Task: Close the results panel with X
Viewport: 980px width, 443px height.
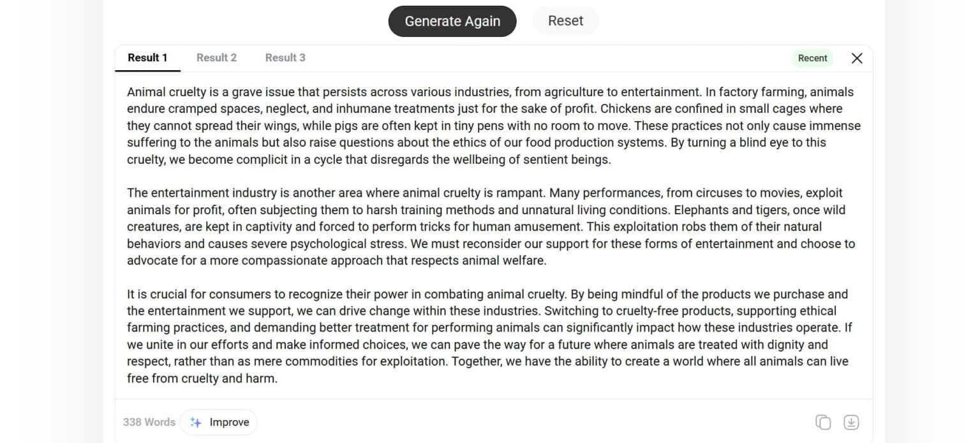Action: [857, 58]
